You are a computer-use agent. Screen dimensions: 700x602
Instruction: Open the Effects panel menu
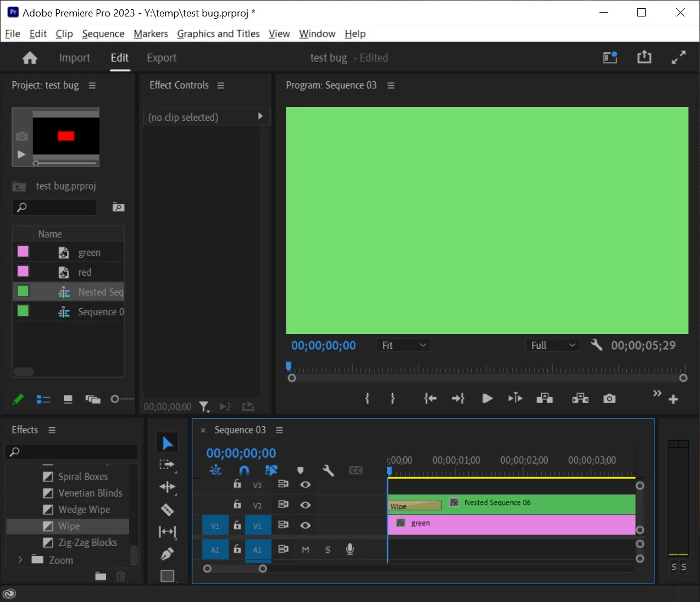pyautogui.click(x=52, y=430)
